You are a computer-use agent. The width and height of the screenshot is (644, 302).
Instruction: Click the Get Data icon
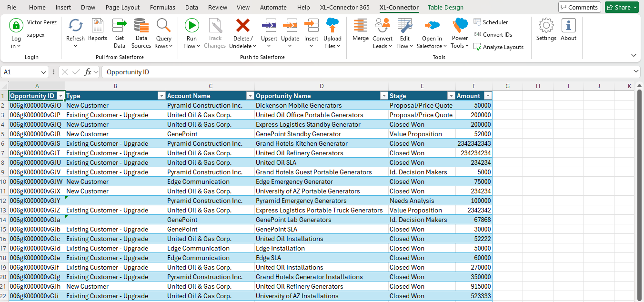(x=120, y=26)
